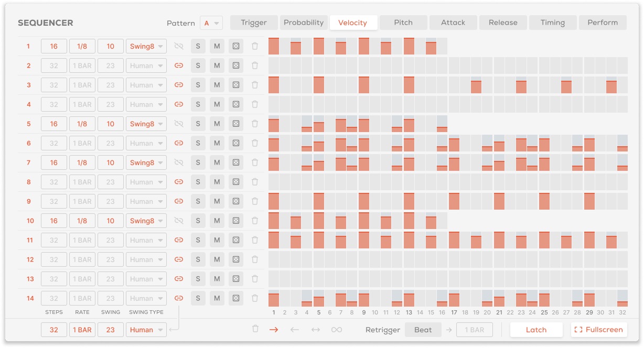Randomize lane 1 with the dice icon
The image size is (644, 348).
coord(236,46)
